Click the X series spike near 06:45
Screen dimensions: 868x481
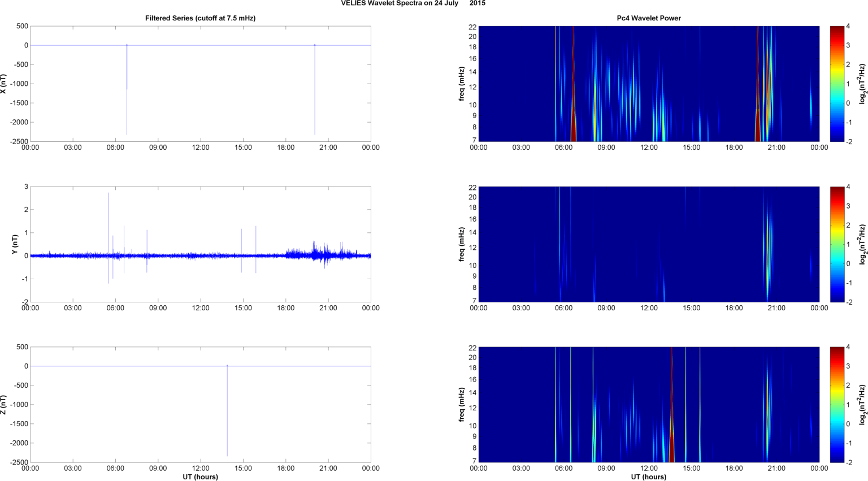[x=127, y=90]
